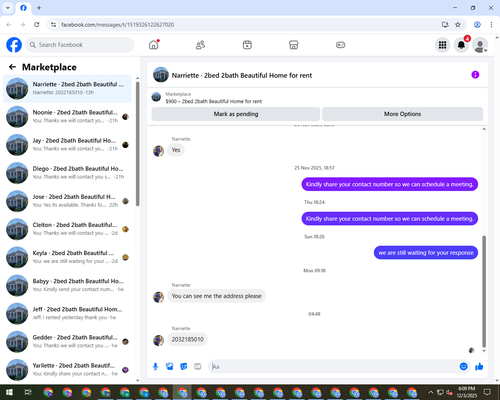Send a thumbs-up like
500x400 pixels.
point(479,367)
